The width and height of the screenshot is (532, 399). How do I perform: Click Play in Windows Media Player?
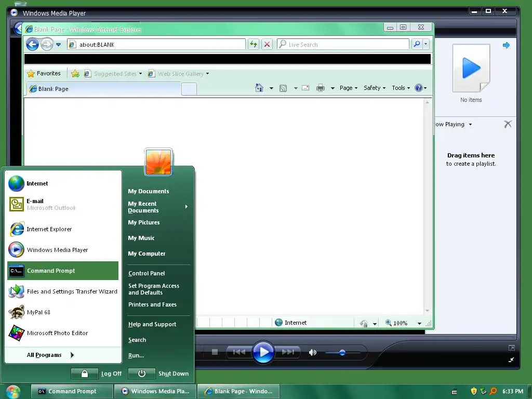point(263,352)
